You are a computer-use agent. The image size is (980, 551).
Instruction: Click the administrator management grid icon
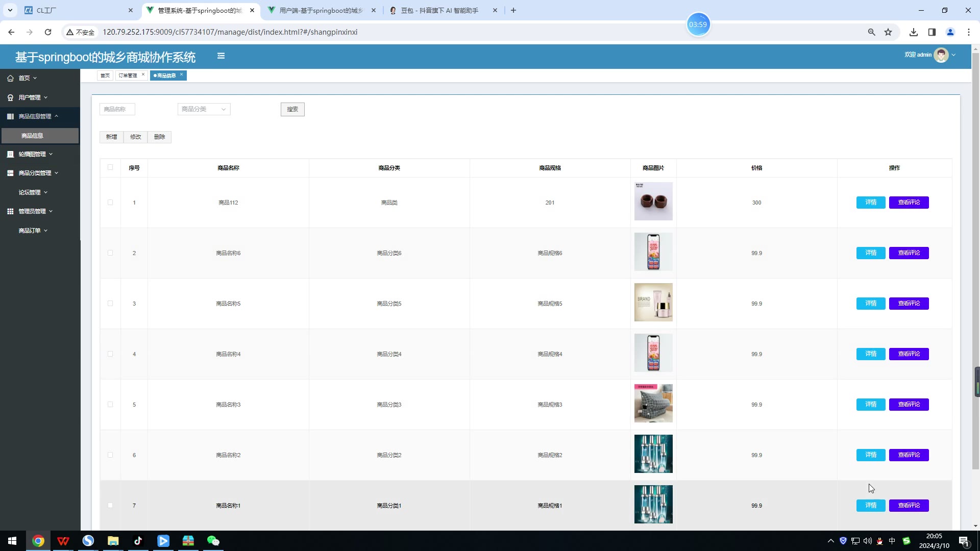tap(10, 211)
